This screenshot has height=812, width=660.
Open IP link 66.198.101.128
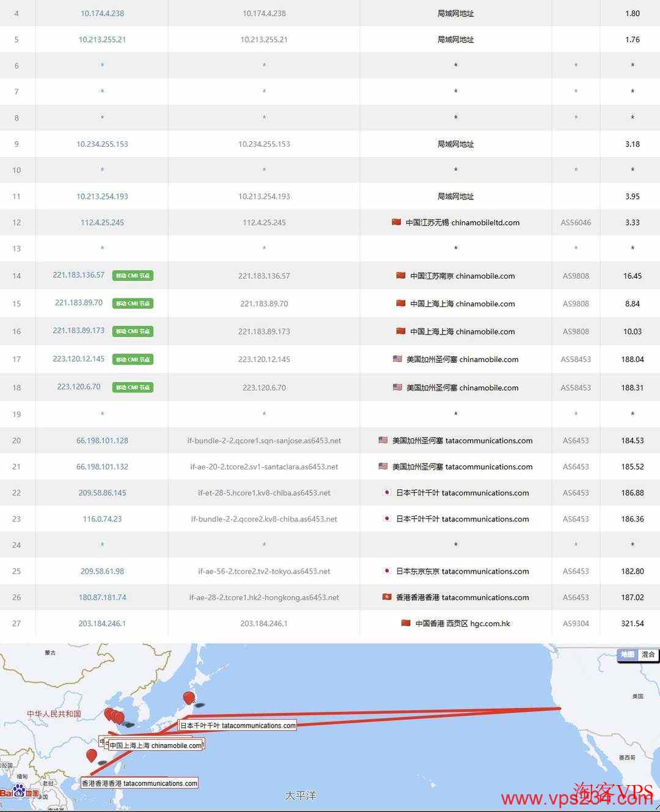[102, 440]
